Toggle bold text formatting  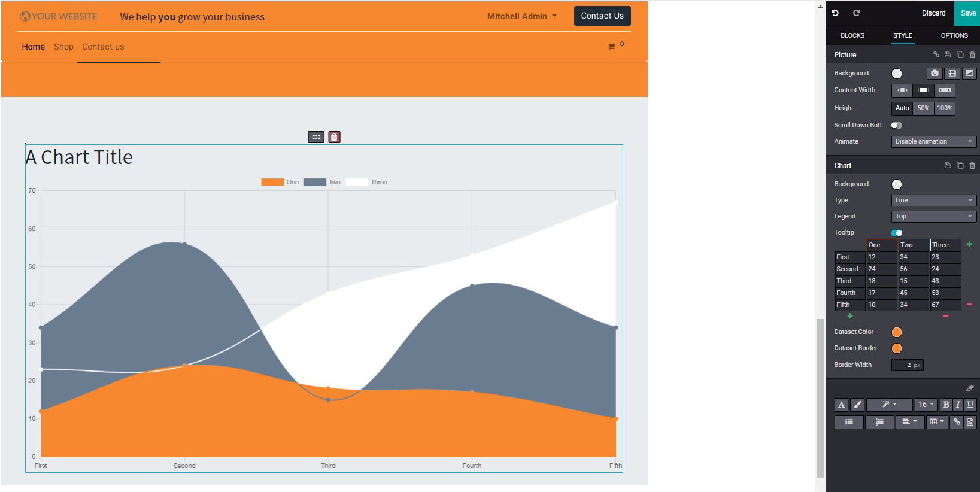[946, 405]
